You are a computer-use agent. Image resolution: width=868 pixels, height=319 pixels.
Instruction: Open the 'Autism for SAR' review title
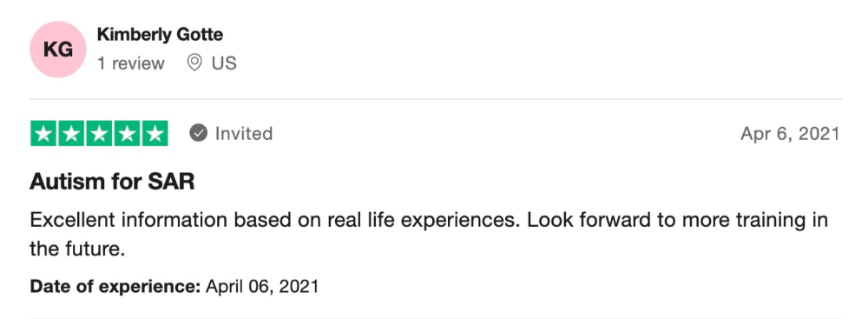coord(112,182)
